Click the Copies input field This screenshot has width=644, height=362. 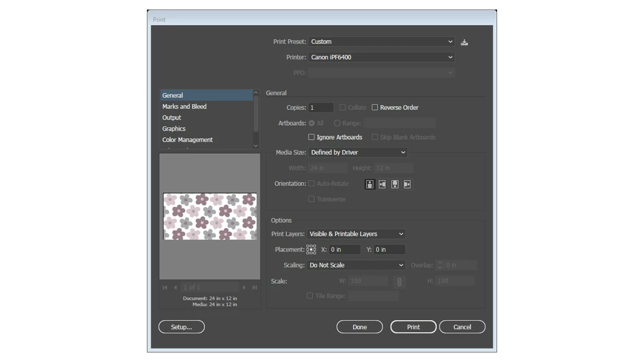click(x=321, y=108)
